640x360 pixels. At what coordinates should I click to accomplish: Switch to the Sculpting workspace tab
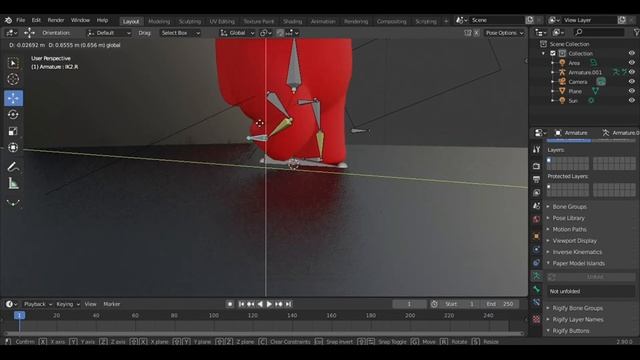189,21
